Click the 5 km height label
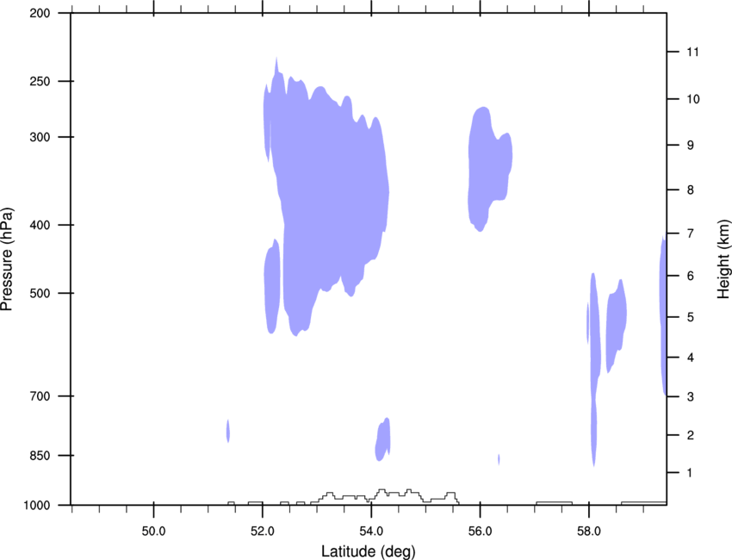The height and width of the screenshot is (560, 732). pos(691,317)
